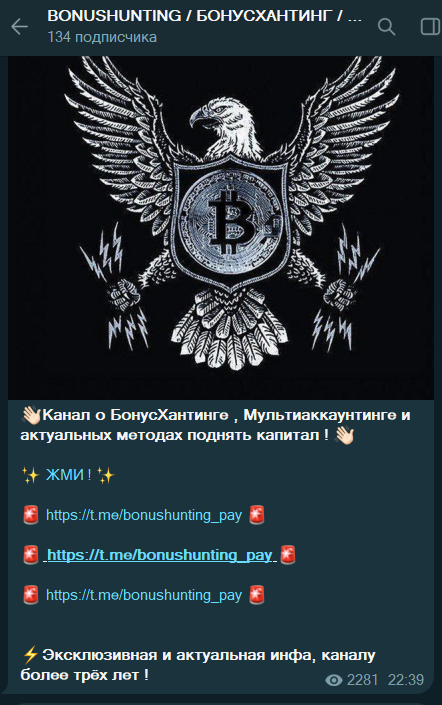This screenshot has height=705, width=442.
Task: Open the first bonushunting_pay link
Action: [x=144, y=515]
